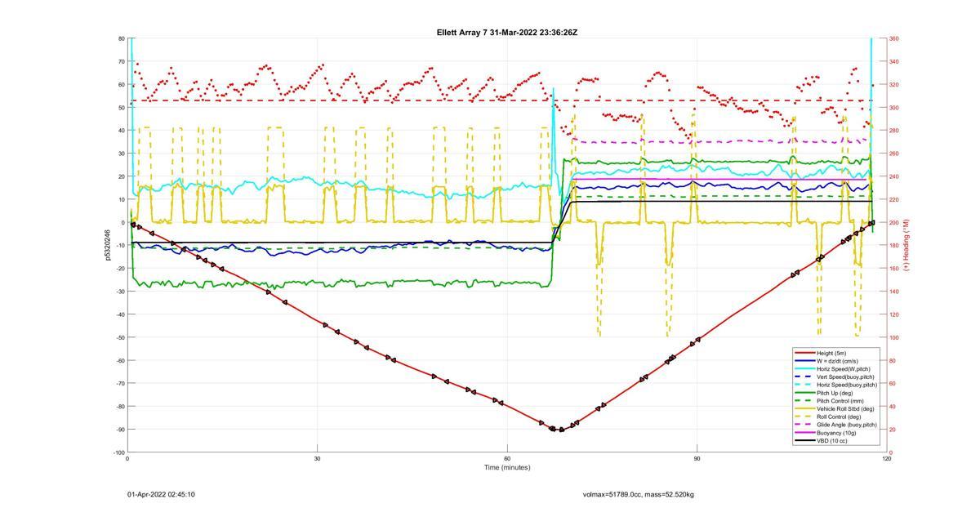Click the right axis tick label '360'
The height and width of the screenshot is (508, 980).
[893, 38]
